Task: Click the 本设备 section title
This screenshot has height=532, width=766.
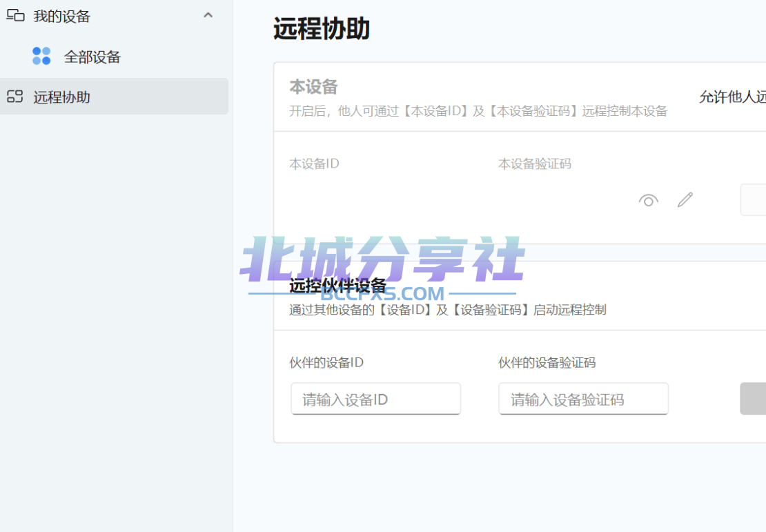Action: click(x=313, y=87)
